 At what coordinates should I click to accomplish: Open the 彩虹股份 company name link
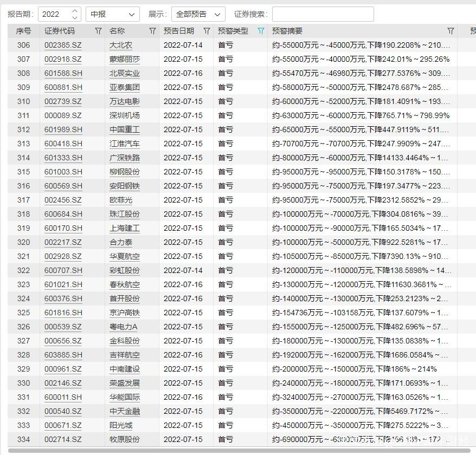tap(125, 271)
